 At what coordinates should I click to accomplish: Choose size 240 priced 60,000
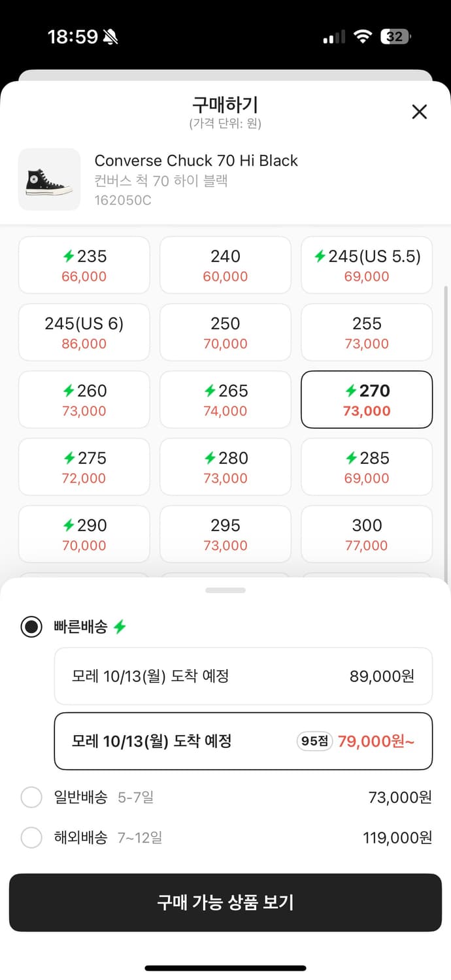coord(225,265)
